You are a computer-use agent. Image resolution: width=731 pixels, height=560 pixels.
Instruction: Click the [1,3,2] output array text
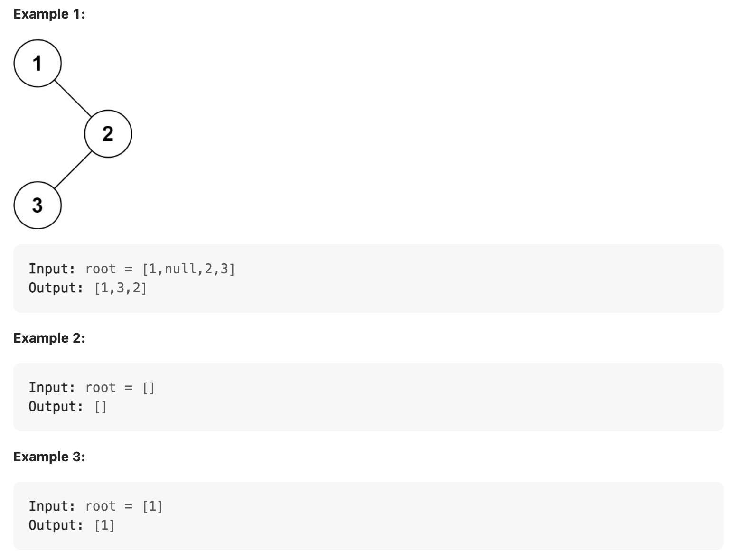coord(121,288)
